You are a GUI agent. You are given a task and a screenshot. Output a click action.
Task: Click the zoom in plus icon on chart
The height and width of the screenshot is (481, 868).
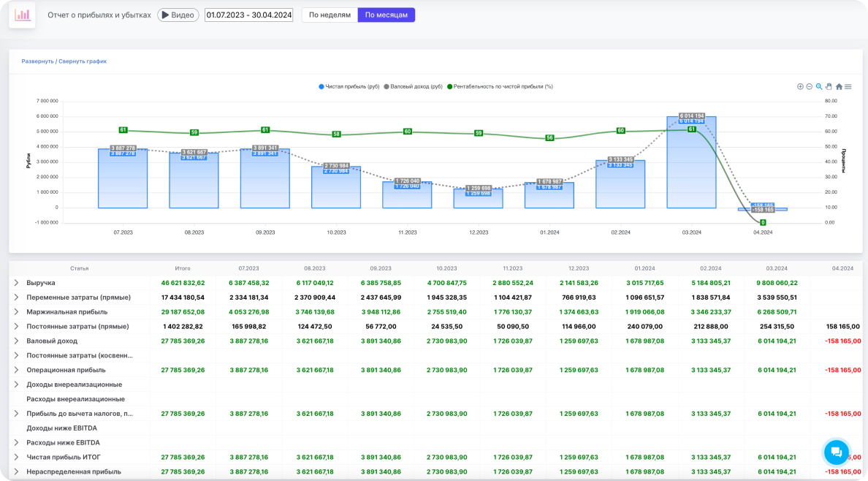pos(800,86)
